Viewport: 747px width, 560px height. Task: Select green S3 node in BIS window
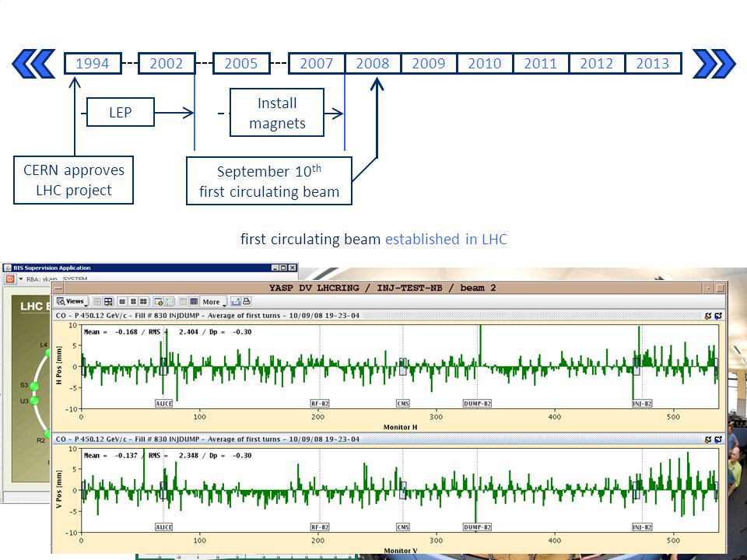click(x=34, y=387)
